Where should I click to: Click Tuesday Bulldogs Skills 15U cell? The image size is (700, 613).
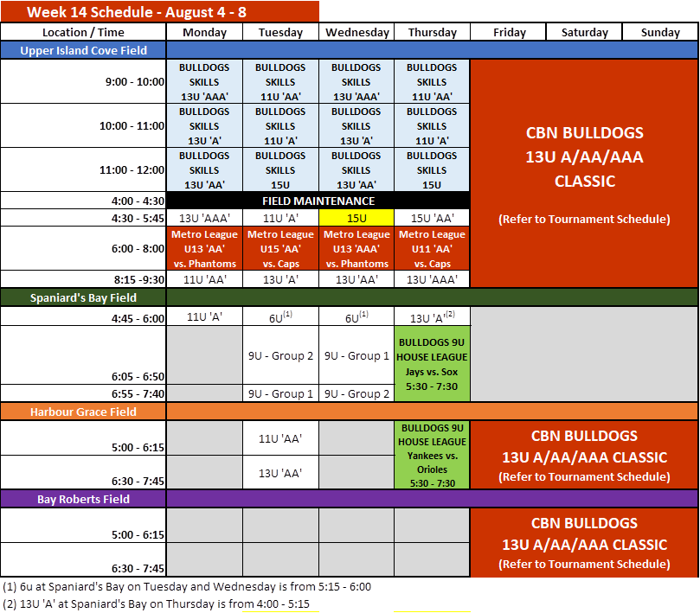[280, 170]
